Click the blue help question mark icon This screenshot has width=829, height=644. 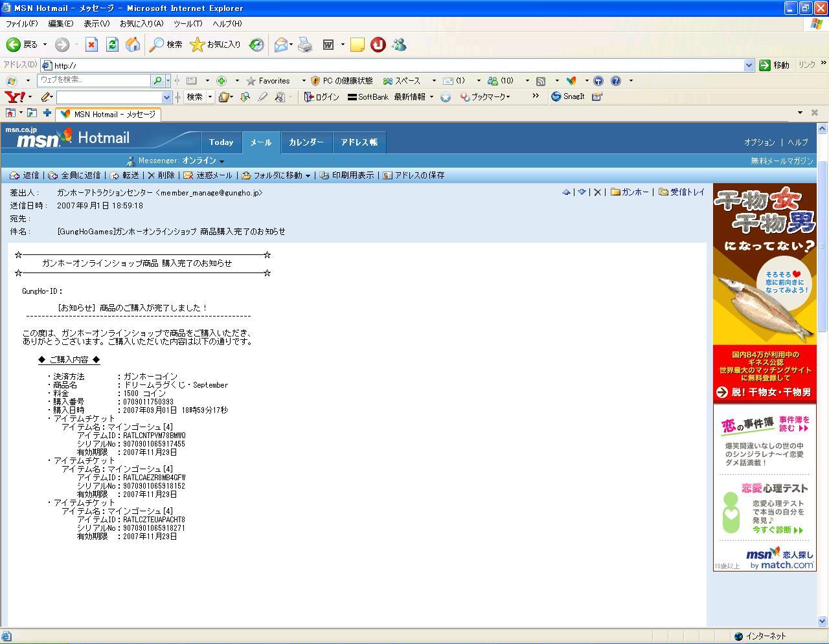(x=616, y=81)
